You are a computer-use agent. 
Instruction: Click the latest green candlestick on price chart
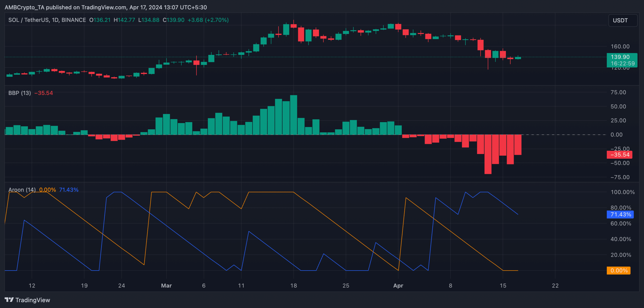(x=518, y=58)
